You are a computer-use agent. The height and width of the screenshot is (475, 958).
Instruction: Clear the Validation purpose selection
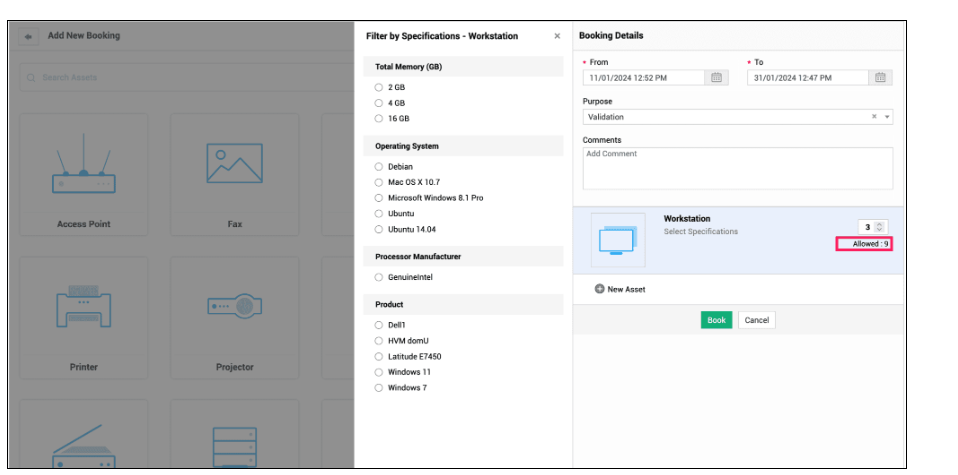(874, 117)
